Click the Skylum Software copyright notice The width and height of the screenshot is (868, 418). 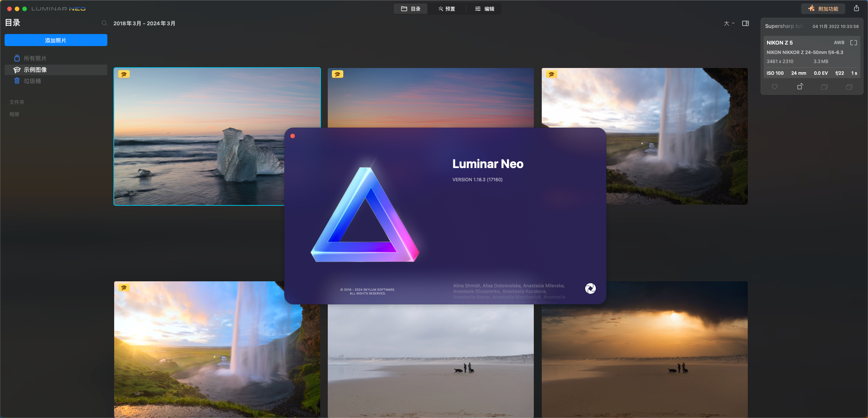coord(367,292)
